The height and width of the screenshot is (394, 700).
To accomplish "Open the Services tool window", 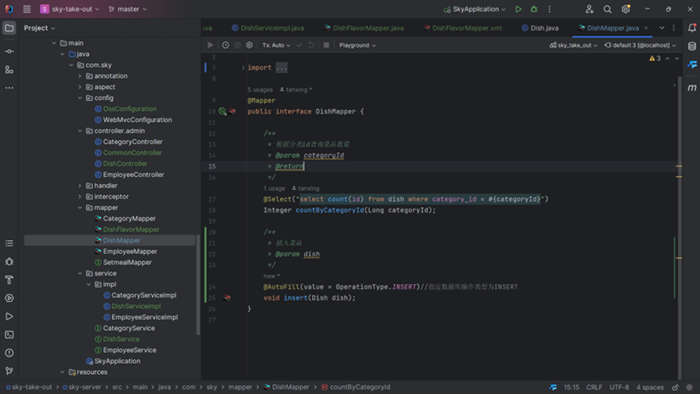I will (9, 298).
